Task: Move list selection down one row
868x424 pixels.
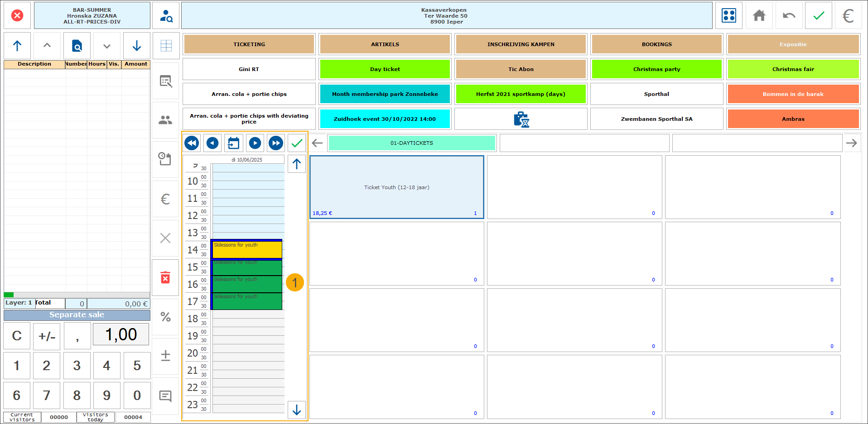Action: (107, 46)
